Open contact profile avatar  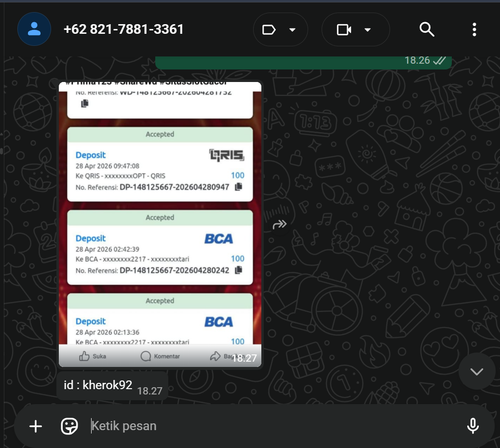click(34, 29)
